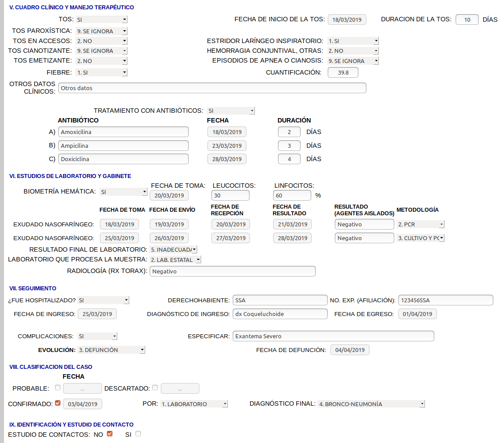Open the TOS PAROXÍSTICA dropdown
Image resolution: width=504 pixels, height=443 pixels.
tap(102, 31)
